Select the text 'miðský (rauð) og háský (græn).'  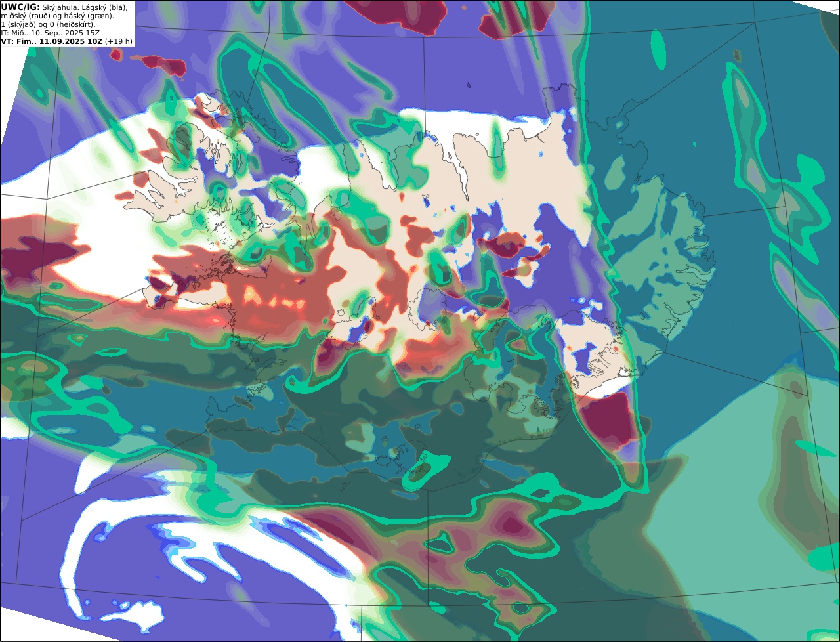(56, 15)
